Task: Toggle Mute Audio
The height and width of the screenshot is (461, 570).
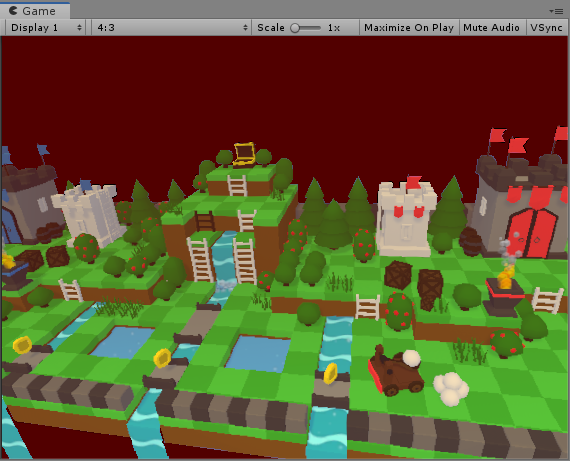Action: [x=492, y=28]
